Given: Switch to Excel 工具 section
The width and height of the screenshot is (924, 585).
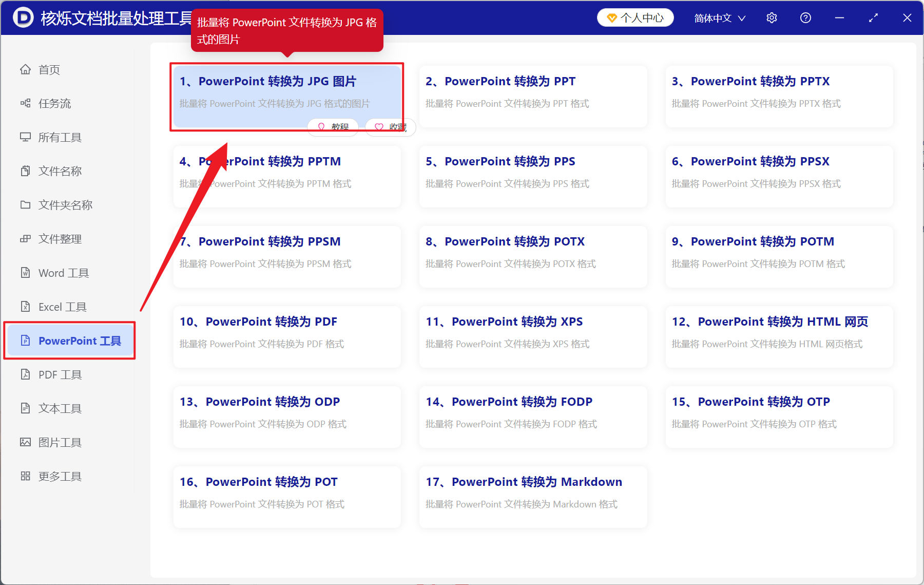Looking at the screenshot, I should (69, 307).
